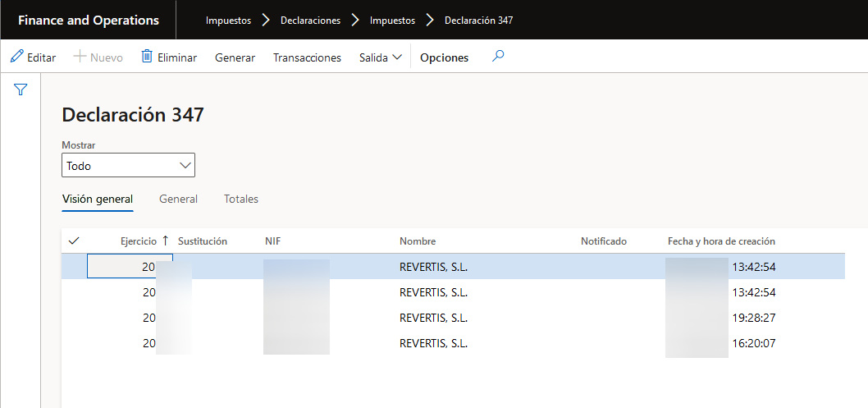Click the Editar pencil icon
The height and width of the screenshot is (408, 868).
coord(16,57)
